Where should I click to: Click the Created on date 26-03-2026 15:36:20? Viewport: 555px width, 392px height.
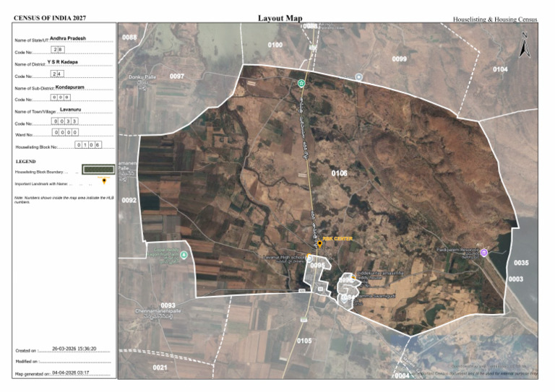pos(74,349)
